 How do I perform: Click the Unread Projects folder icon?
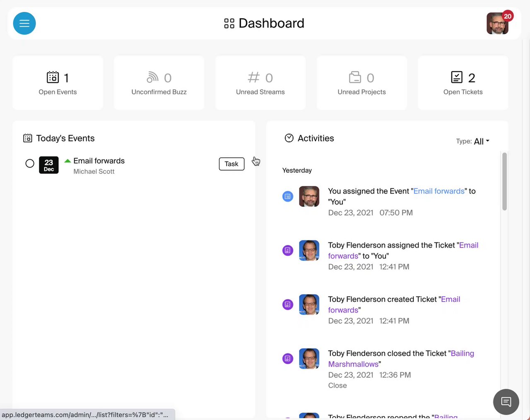click(355, 77)
